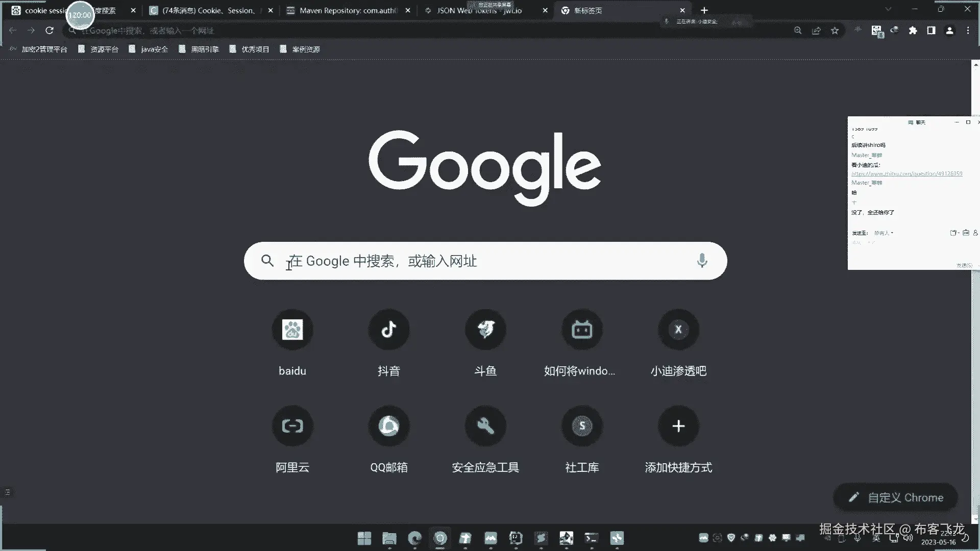Open the Chrome extensions puzzle icon

pos(913,31)
